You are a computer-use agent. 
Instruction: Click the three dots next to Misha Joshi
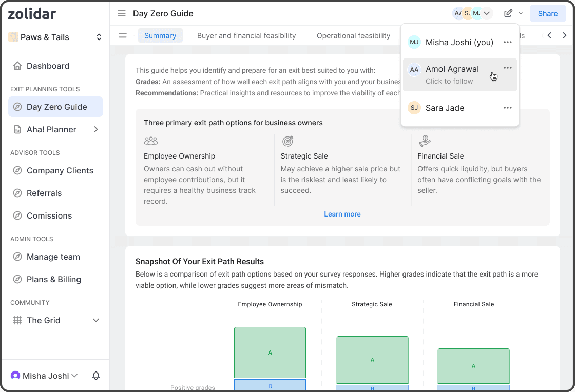point(508,42)
